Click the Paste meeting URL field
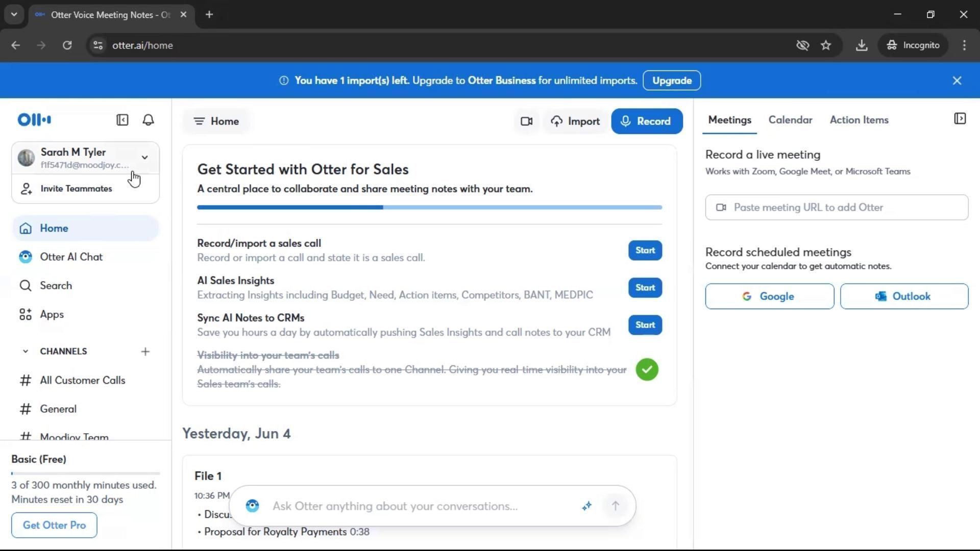Image resolution: width=980 pixels, height=551 pixels. coord(836,208)
